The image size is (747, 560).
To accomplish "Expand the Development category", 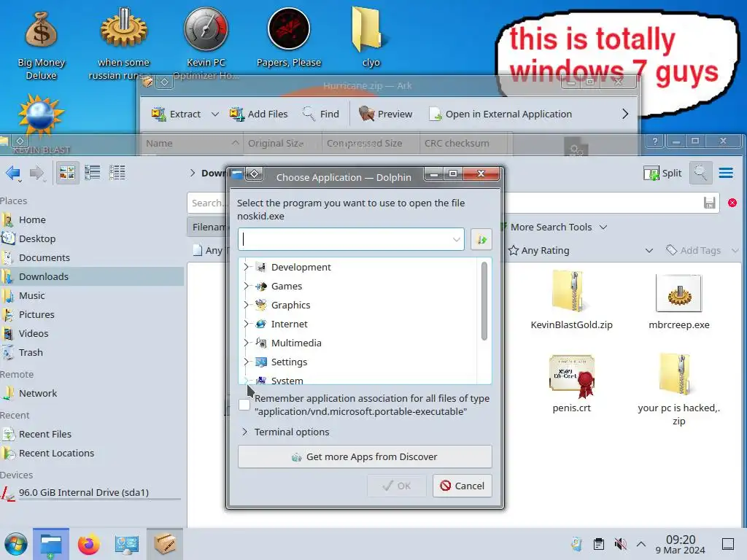I will pyautogui.click(x=246, y=267).
